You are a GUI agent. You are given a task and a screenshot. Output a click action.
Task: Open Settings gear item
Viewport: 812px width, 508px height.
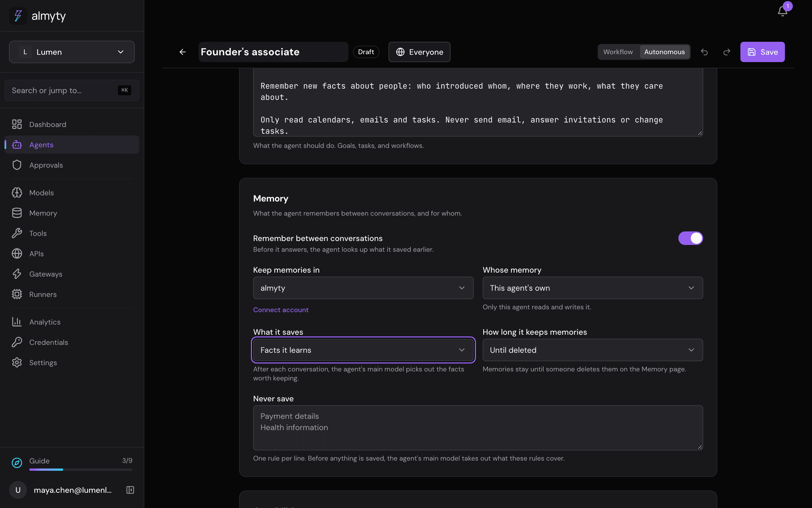pos(72,363)
